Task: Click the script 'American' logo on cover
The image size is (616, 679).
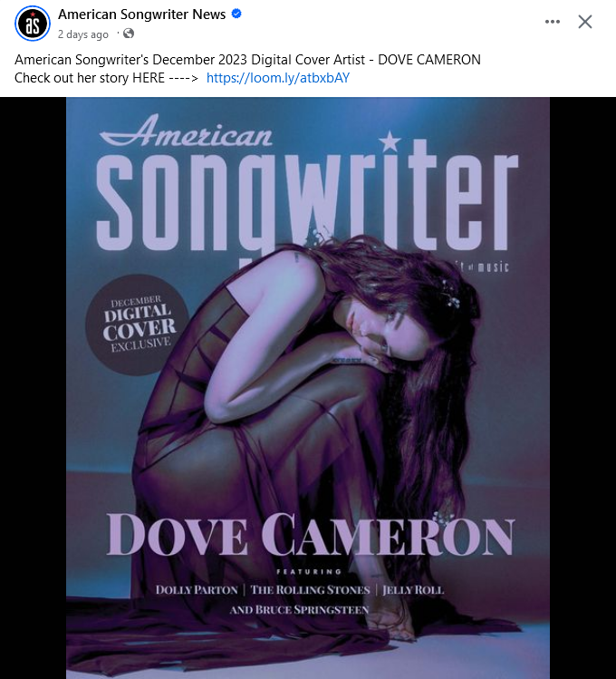Action: (x=187, y=131)
